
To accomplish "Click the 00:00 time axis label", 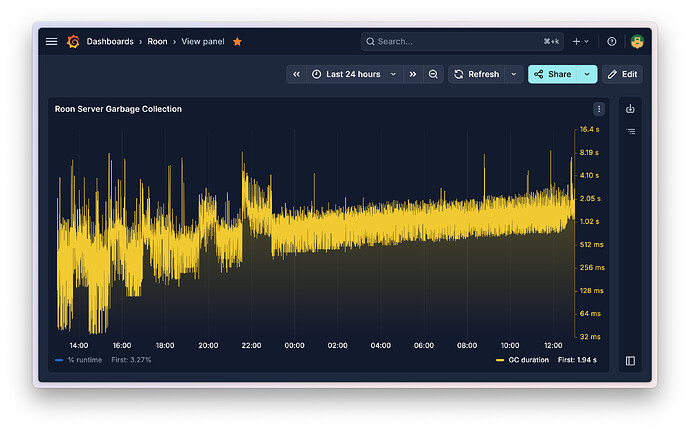I will click(294, 345).
